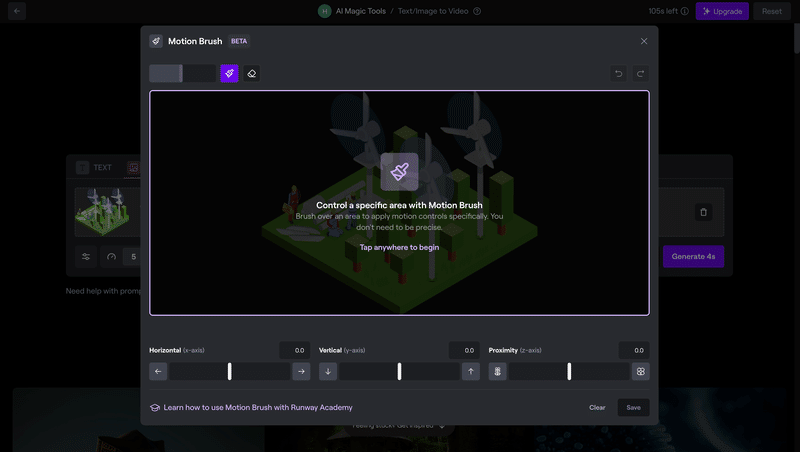Select the eraser tool
800x452 pixels.
point(252,73)
